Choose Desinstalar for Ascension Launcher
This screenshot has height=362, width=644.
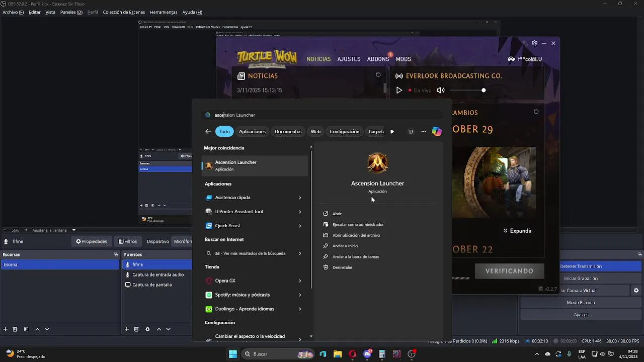click(342, 267)
